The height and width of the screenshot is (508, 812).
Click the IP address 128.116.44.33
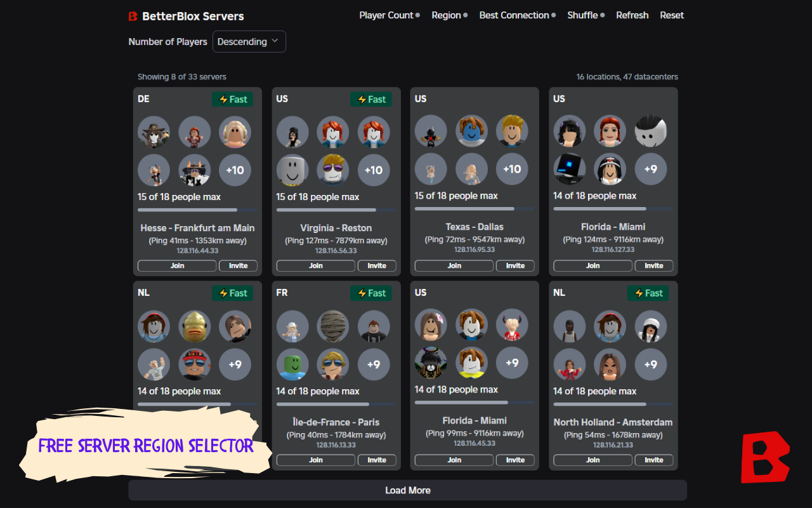point(197,250)
